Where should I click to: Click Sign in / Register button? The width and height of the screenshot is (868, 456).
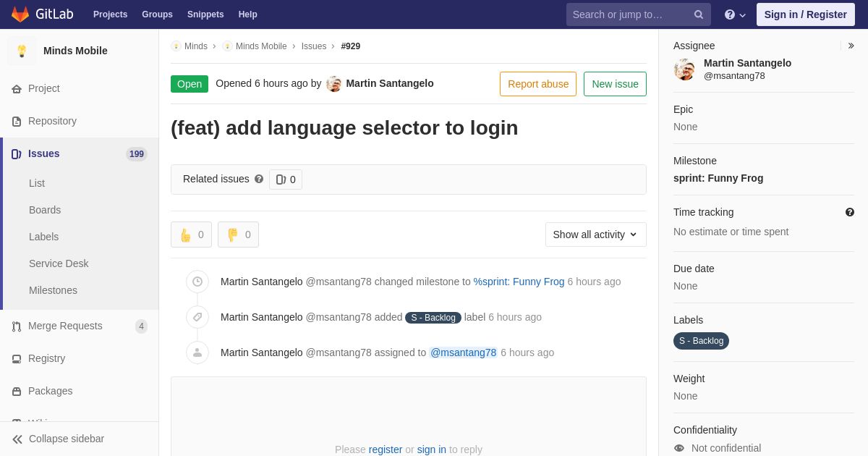[805, 14]
